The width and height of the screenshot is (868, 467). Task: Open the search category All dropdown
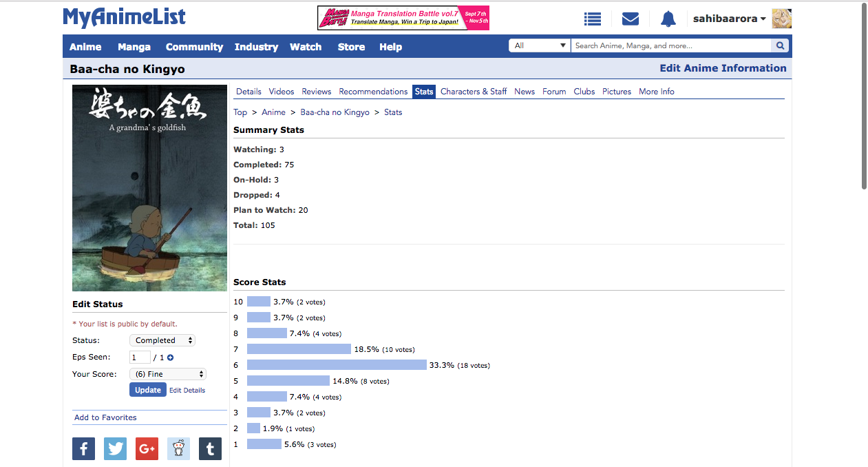click(x=540, y=46)
